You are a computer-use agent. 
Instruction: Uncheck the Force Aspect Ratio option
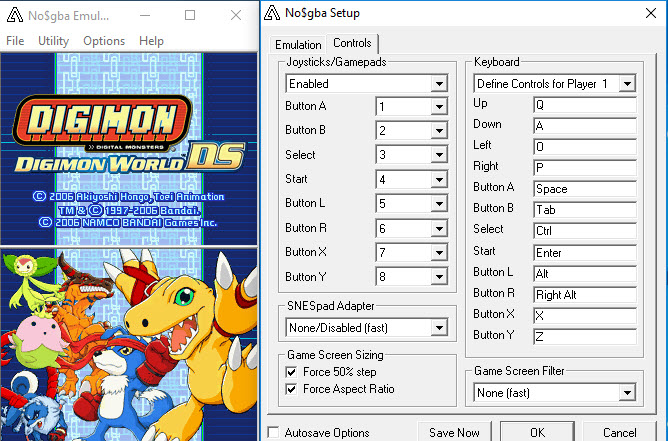[289, 389]
